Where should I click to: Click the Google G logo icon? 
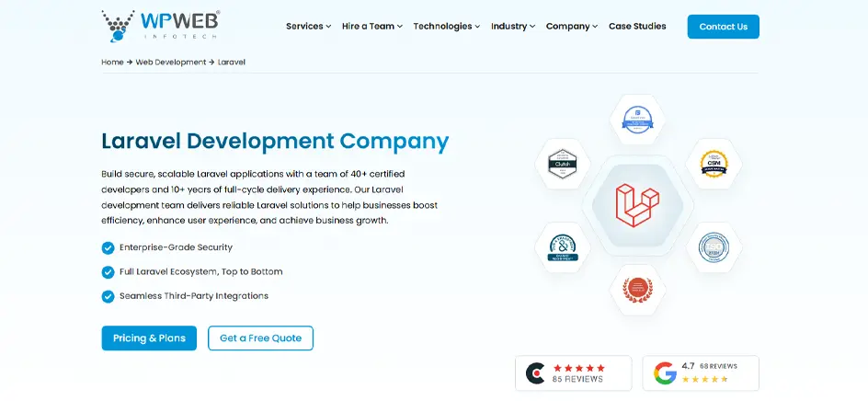click(665, 373)
